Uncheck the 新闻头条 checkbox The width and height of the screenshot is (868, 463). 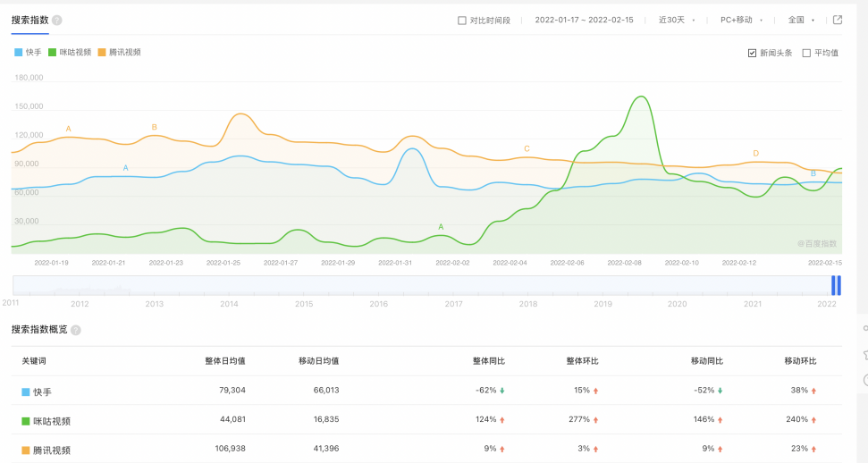753,53
